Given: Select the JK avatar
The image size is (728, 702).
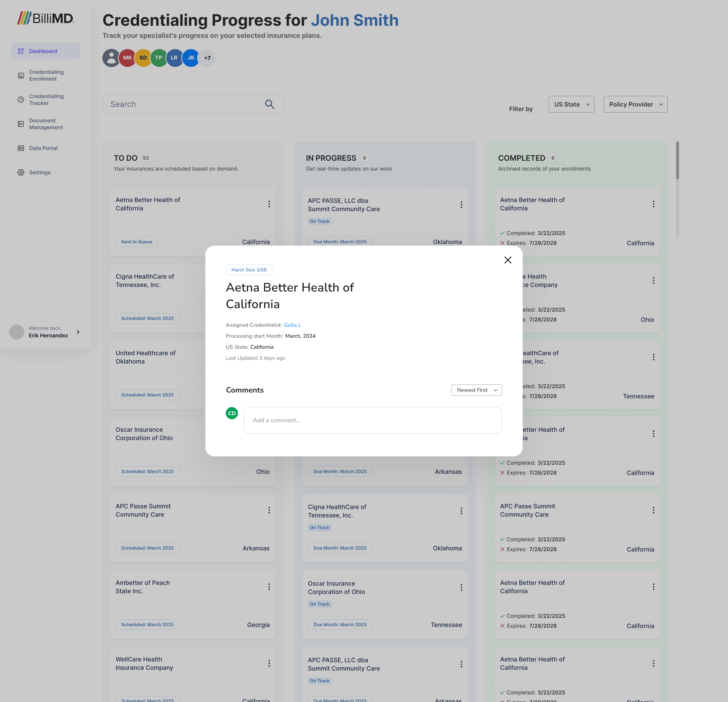Looking at the screenshot, I should 191,58.
